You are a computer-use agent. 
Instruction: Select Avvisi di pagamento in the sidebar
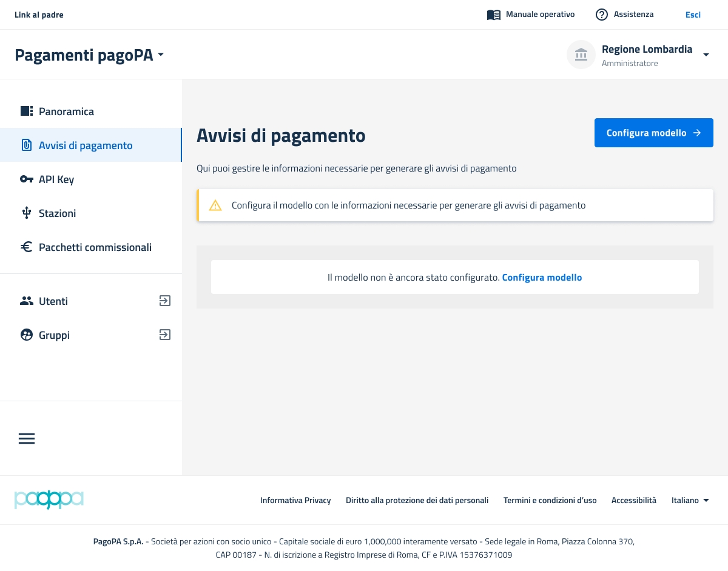click(86, 145)
